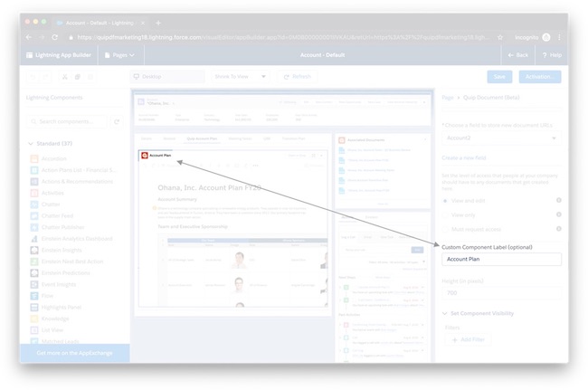Click the Einstein Next Best Action icon
588x390 pixels.
pyautogui.click(x=34, y=262)
